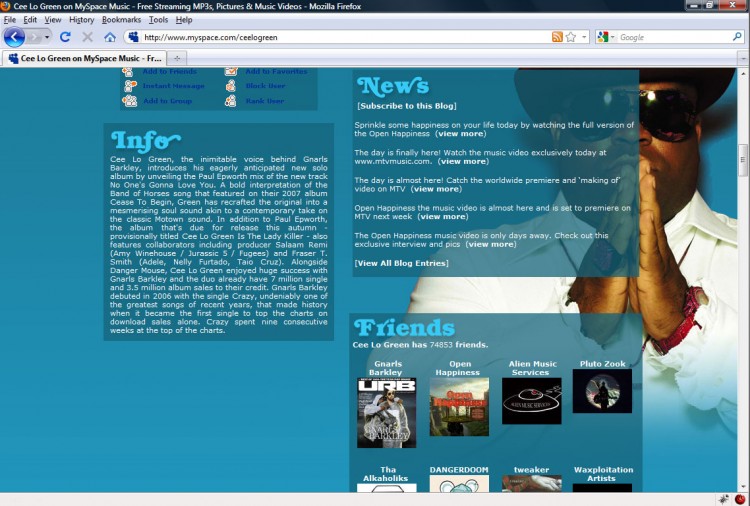750x506 pixels.
Task: Open the back/forward history dropdown arrow
Action: click(x=47, y=37)
